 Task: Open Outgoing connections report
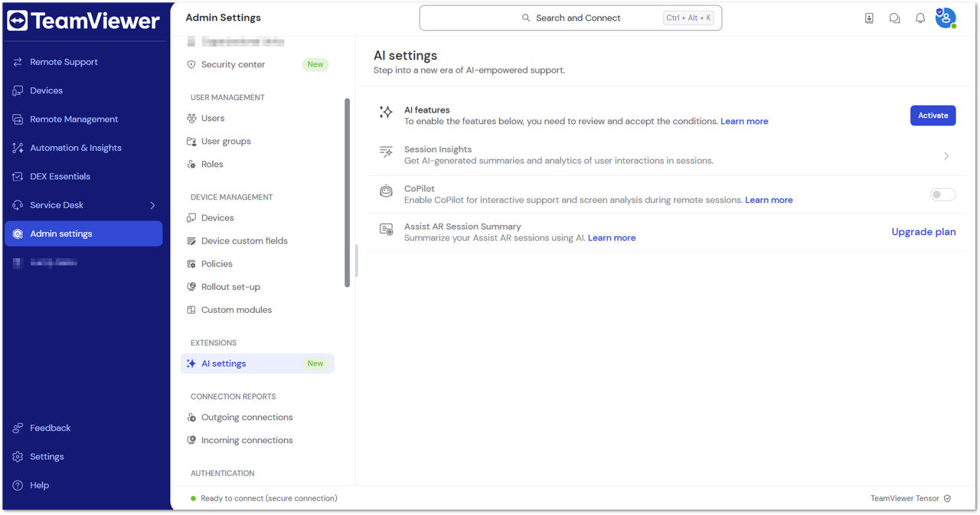point(247,417)
